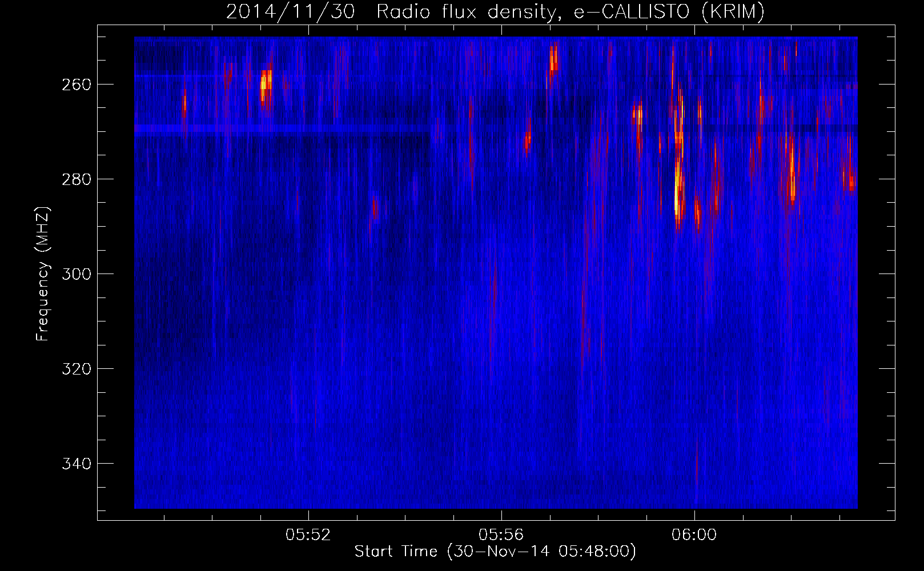Click the 05:52 time tick label
Screen dimensions: 924x571
tap(308, 535)
